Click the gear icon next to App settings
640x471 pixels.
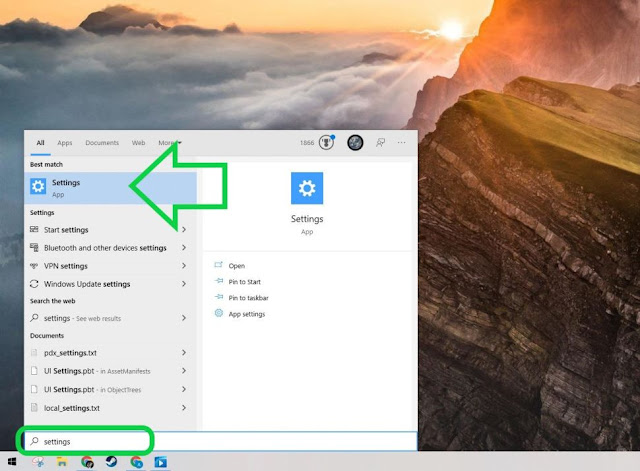[x=219, y=313]
